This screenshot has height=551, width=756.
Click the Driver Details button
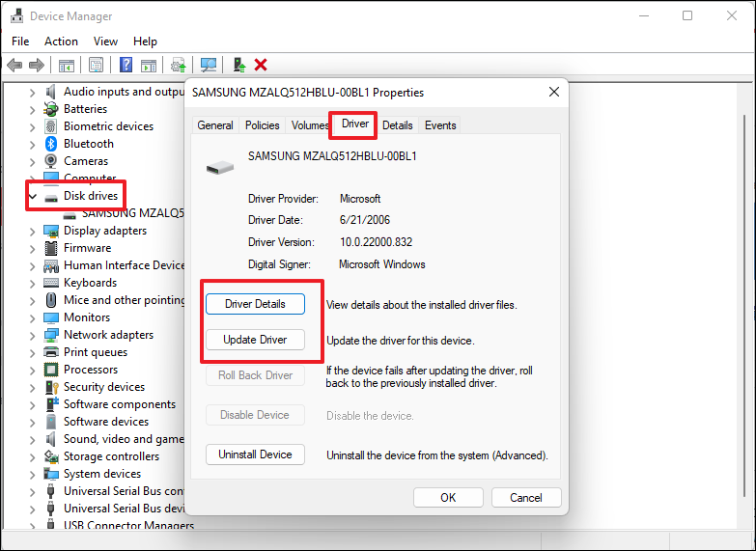coord(255,304)
